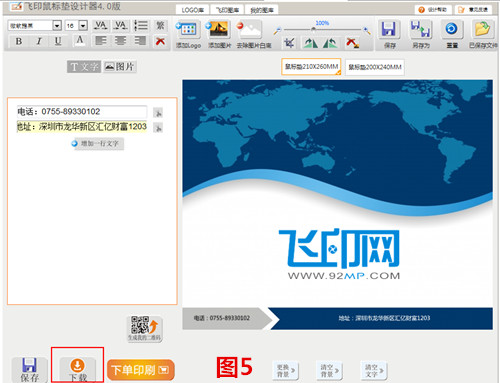Click 增加一行文字 button
This screenshot has width=500, height=383.
[97, 144]
